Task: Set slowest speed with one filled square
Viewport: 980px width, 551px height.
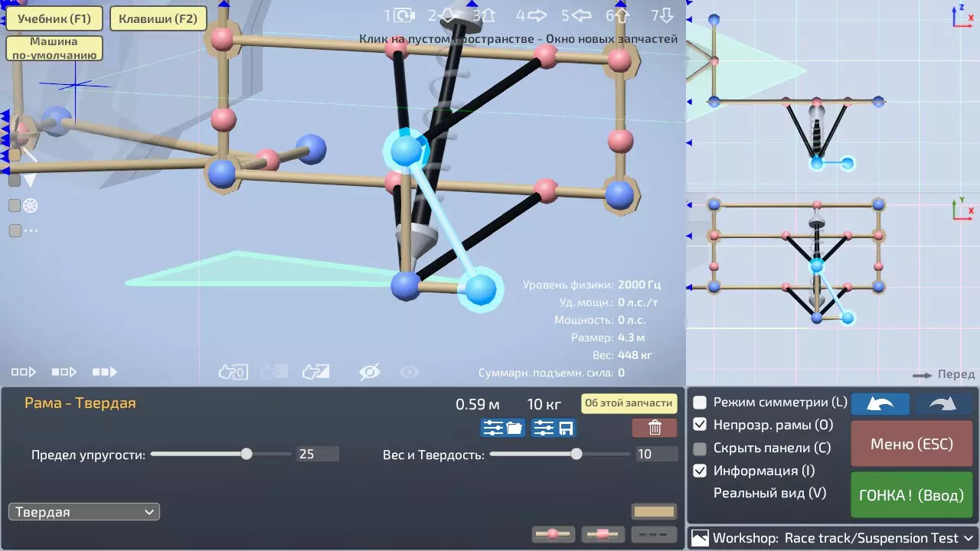Action: tap(24, 372)
